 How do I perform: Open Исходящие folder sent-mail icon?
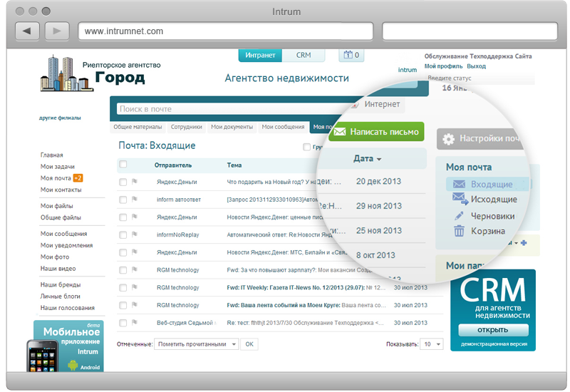[x=460, y=199]
